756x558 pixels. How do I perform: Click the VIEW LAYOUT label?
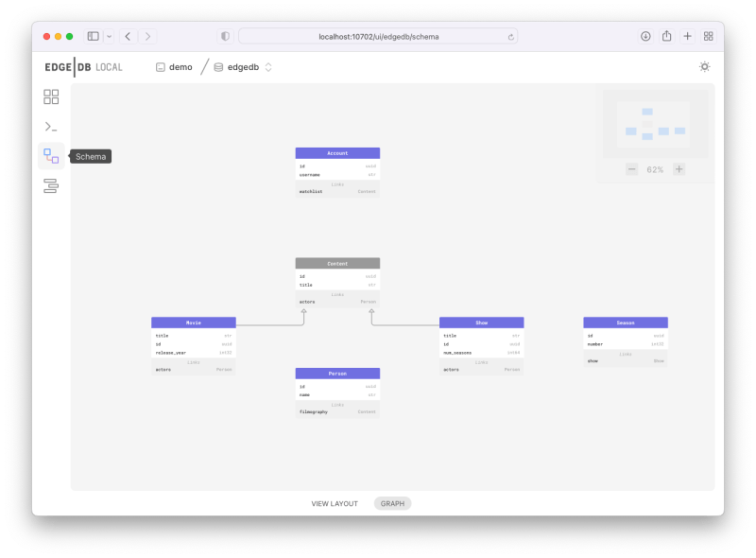point(335,503)
